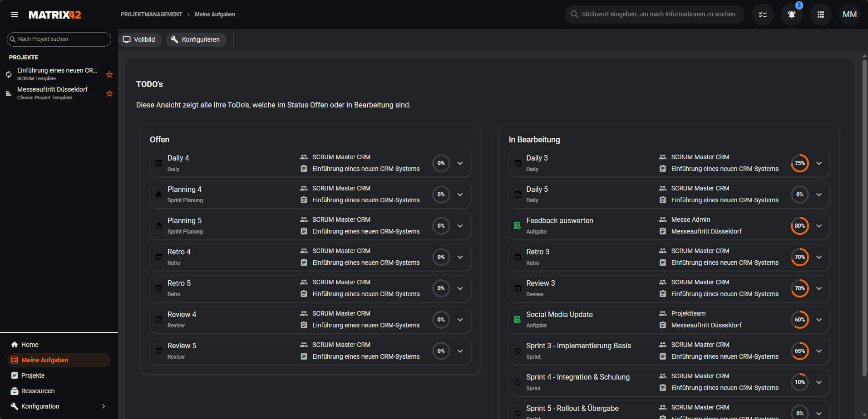Click the Daily 4 calendar icon
The height and width of the screenshot is (419, 868).
(159, 163)
